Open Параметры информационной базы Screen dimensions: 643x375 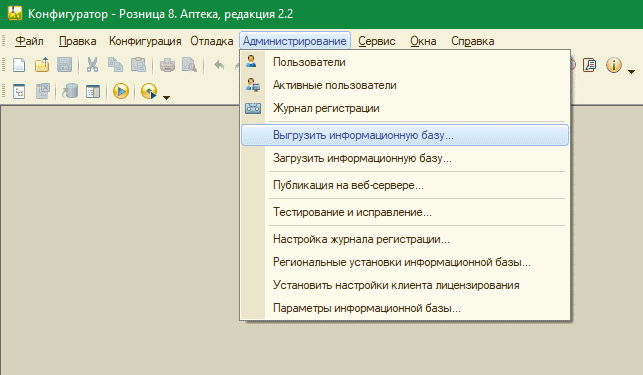[405, 308]
